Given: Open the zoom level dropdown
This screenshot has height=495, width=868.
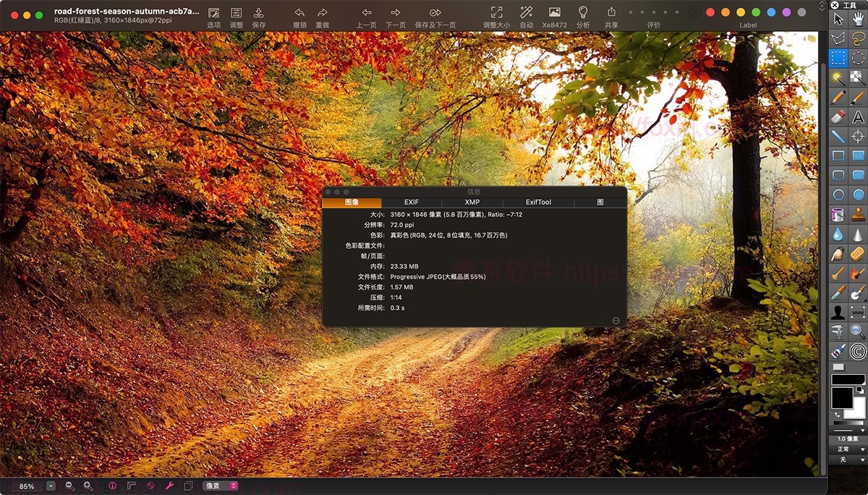Looking at the screenshot, I should pos(51,485).
